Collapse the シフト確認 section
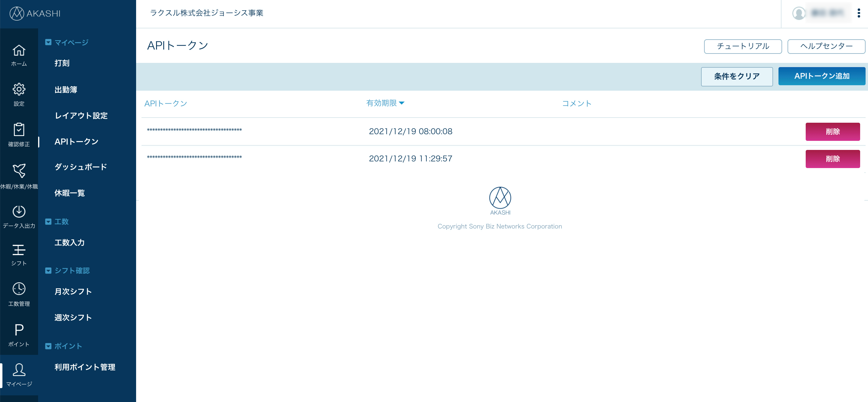Viewport: 868px width, 402px height. (48, 271)
